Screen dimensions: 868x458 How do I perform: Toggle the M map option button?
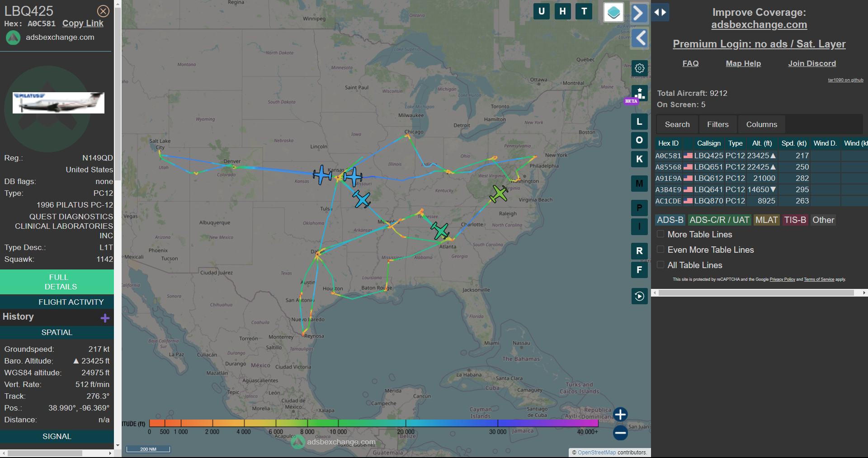click(639, 184)
